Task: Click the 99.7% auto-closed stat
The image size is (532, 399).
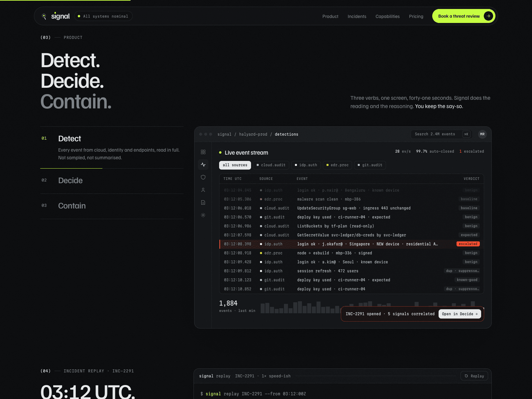Action: [x=435, y=151]
